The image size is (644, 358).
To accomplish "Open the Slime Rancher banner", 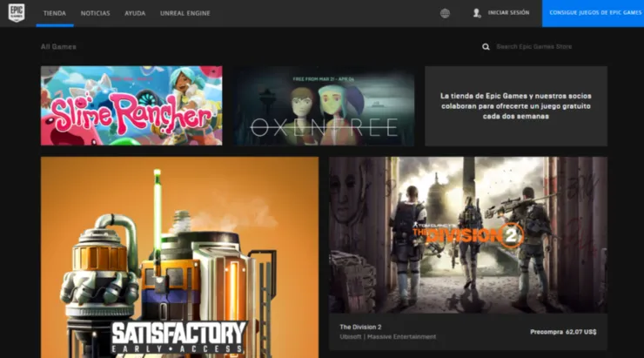I will point(131,105).
